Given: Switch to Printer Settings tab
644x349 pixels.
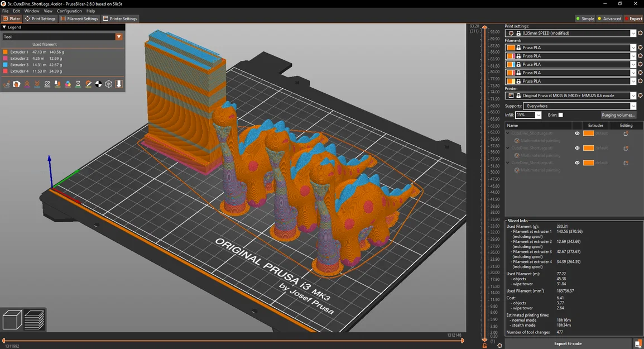Looking at the screenshot, I should click(x=120, y=18).
